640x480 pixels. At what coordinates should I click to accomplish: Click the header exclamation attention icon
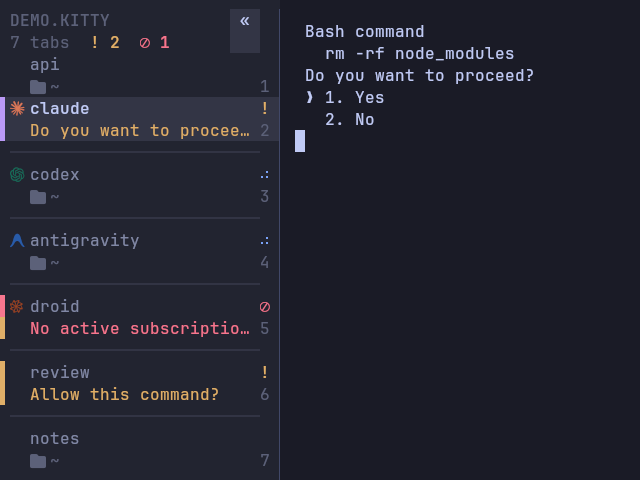pyautogui.click(x=95, y=42)
